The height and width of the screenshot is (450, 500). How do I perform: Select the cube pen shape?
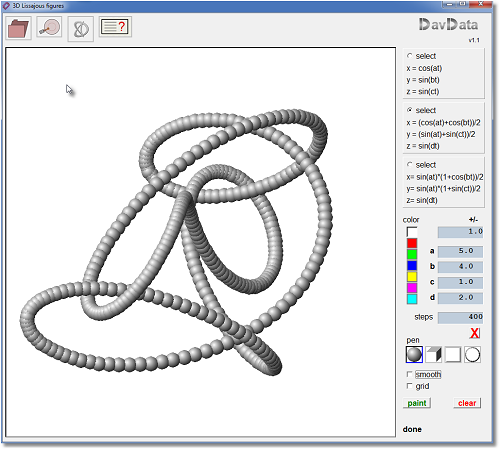click(434, 354)
